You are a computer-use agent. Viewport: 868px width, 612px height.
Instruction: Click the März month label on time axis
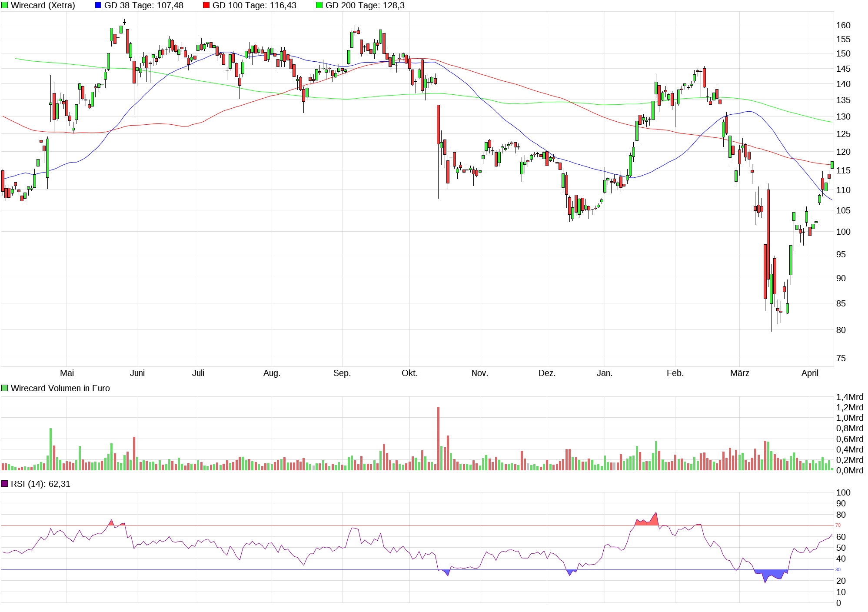tap(739, 373)
